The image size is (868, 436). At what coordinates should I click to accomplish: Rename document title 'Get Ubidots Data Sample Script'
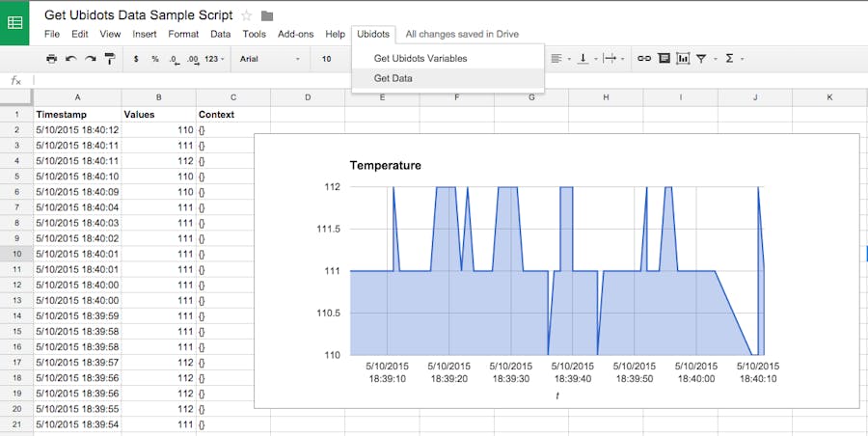point(138,15)
